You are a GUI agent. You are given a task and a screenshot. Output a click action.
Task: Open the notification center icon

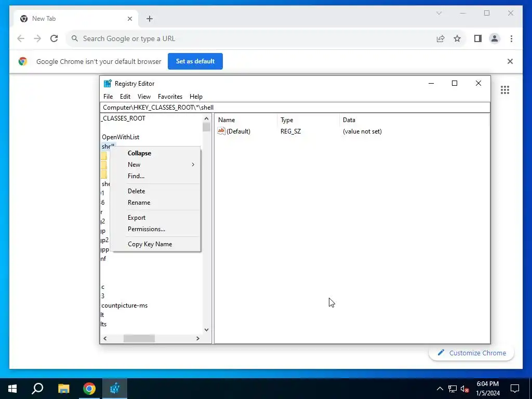(515, 389)
